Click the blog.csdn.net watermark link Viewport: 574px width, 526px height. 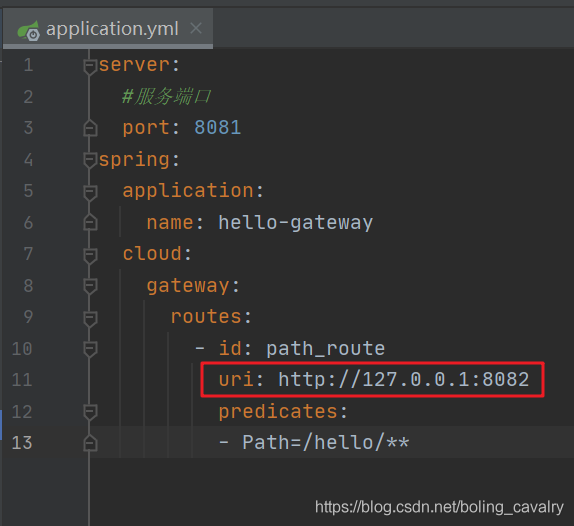tap(439, 507)
